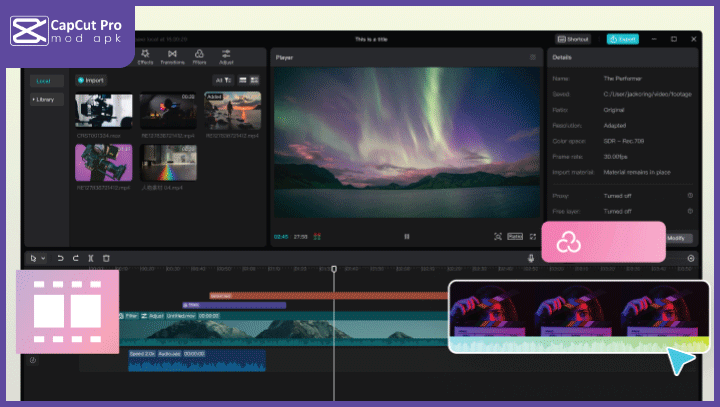
Task: Open the Player panel menu
Action: (x=533, y=58)
